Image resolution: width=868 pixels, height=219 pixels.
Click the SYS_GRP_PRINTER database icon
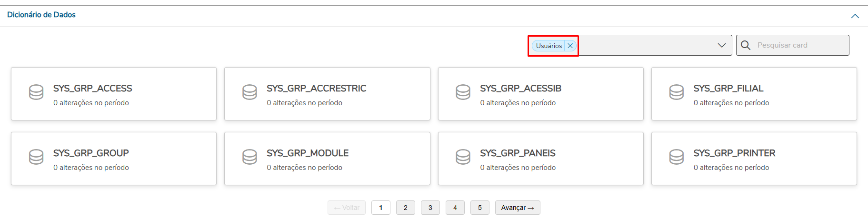[676, 157]
